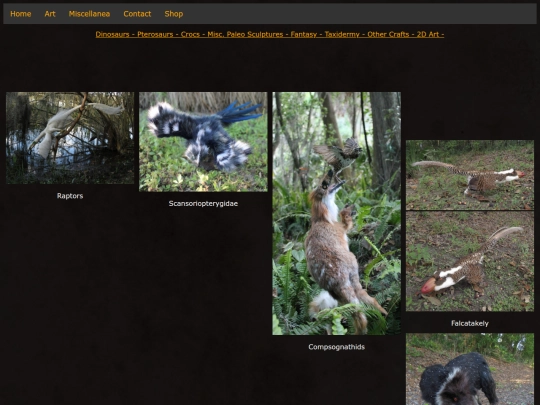Open the 2D Art link
The height and width of the screenshot is (405, 540).
pos(428,34)
